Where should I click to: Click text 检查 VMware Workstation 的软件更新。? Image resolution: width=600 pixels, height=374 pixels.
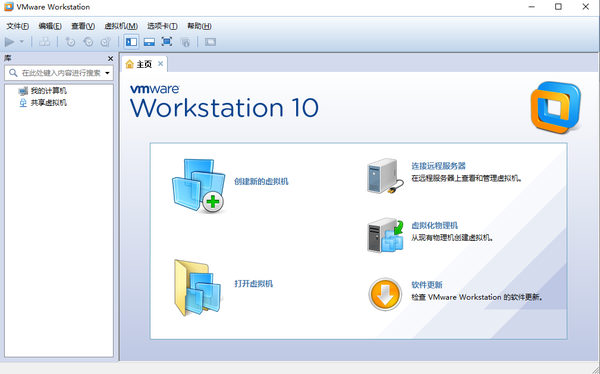(477, 297)
